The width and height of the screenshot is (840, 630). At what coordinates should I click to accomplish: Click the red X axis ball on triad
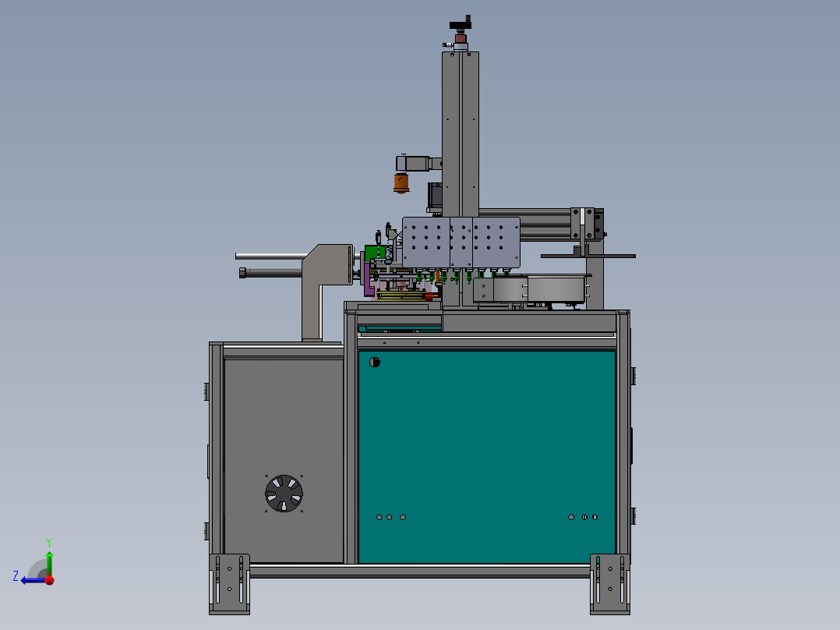tap(50, 580)
